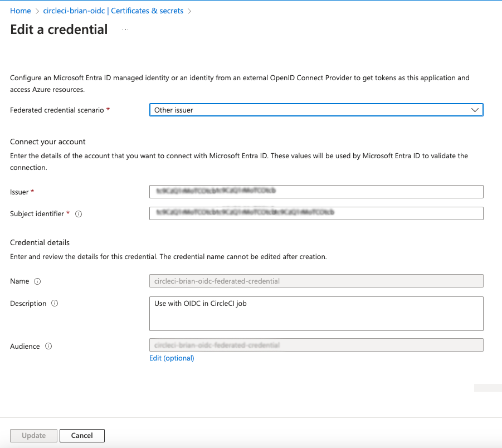Click the Cancel button
The width and height of the screenshot is (502, 448).
click(x=82, y=435)
